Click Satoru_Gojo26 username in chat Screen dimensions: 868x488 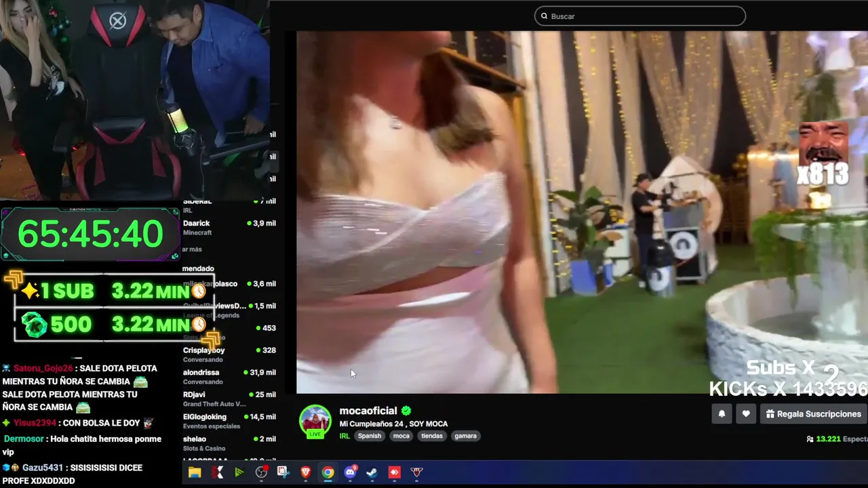pyautogui.click(x=43, y=368)
